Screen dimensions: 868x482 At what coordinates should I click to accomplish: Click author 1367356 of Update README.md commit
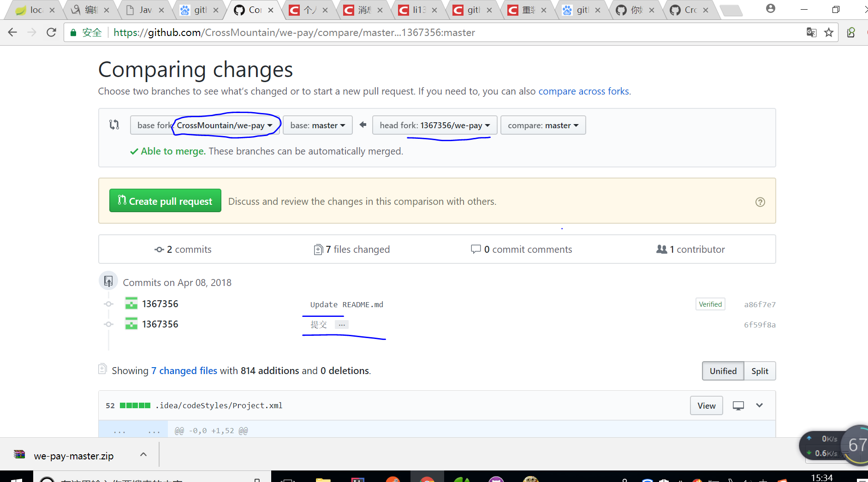click(160, 304)
